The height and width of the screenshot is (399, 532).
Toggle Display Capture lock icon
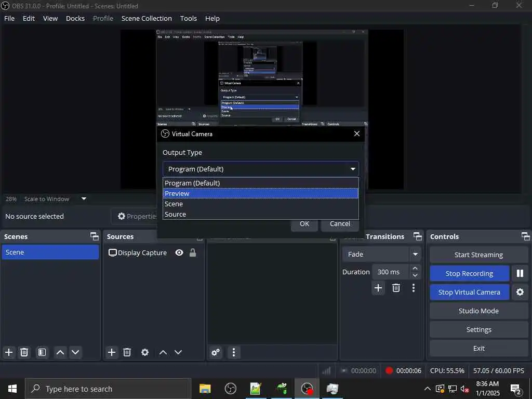click(193, 252)
